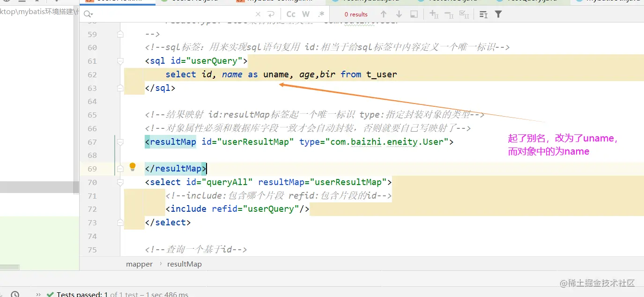Screen dimensions: 644x297
Task: Place cursor on 'uname' alias in select statement
Action: [276, 74]
